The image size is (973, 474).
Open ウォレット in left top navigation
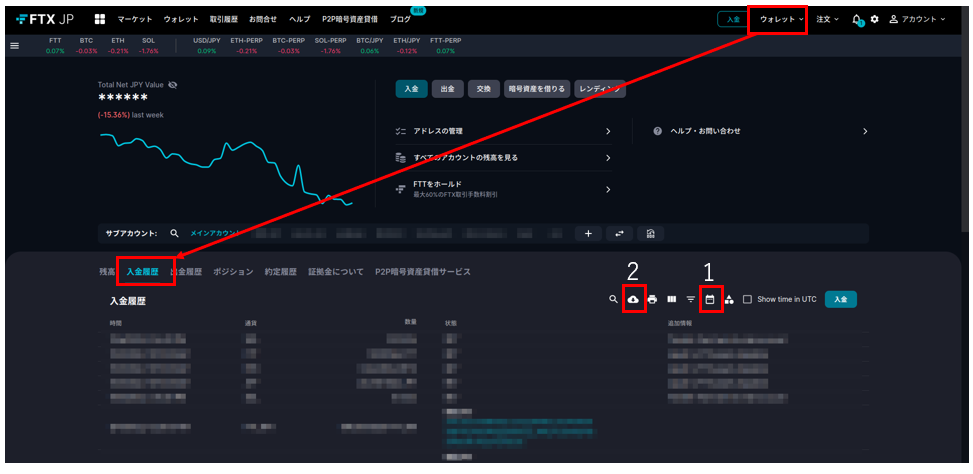tap(181, 19)
